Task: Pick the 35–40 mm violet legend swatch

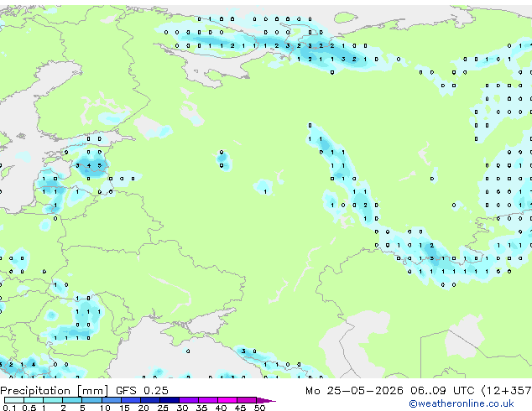Action: (208, 400)
